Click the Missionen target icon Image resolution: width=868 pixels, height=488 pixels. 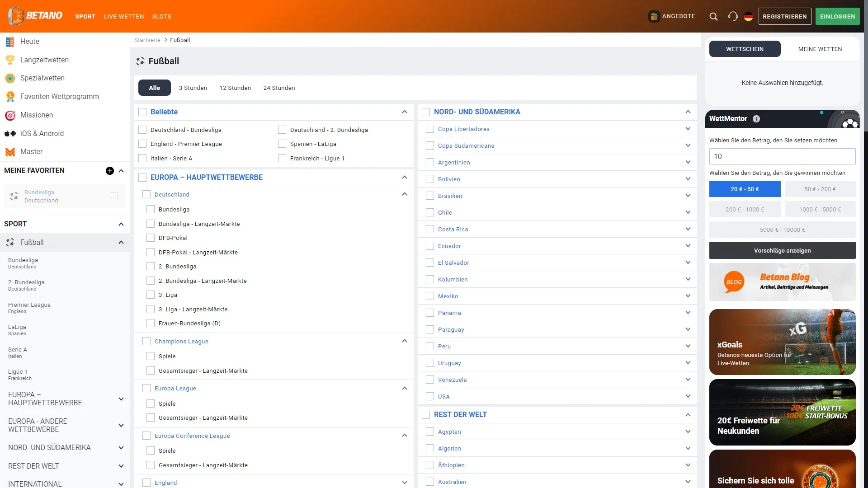(10, 115)
